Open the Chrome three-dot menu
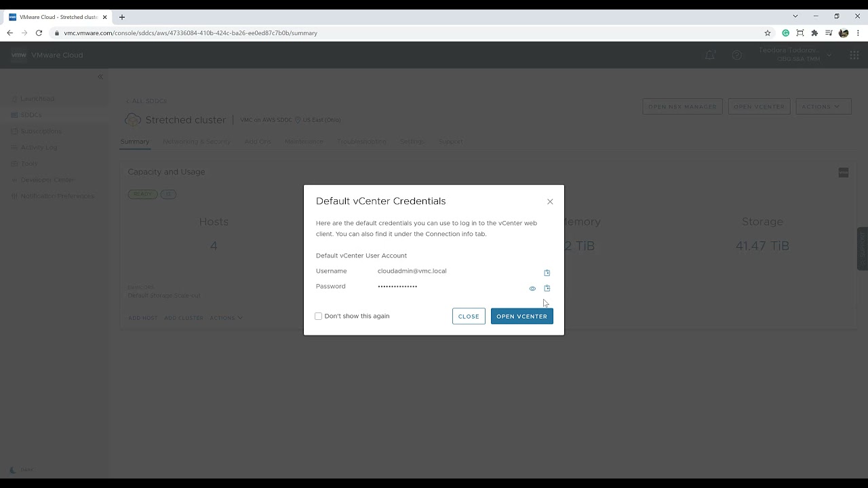The width and height of the screenshot is (868, 488). tap(858, 33)
